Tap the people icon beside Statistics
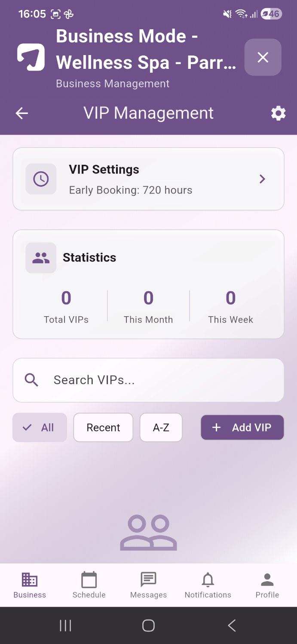Screen dimensions: 297x644 click(x=41, y=258)
